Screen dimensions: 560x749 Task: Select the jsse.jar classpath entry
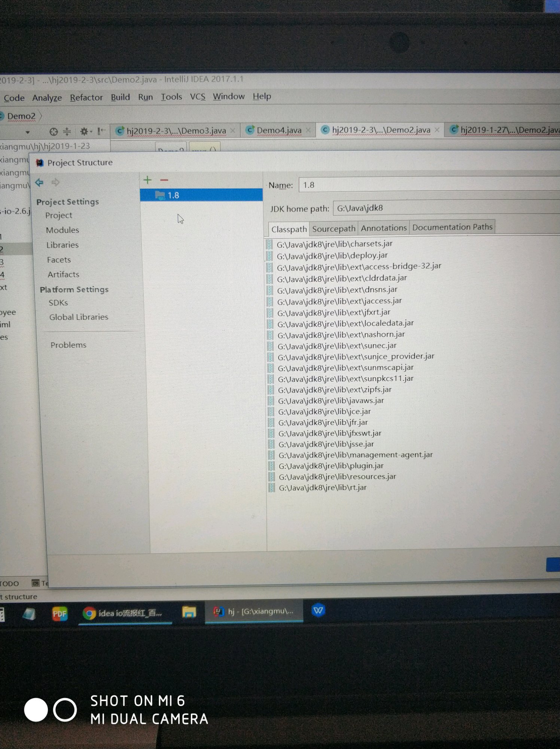pos(326,444)
